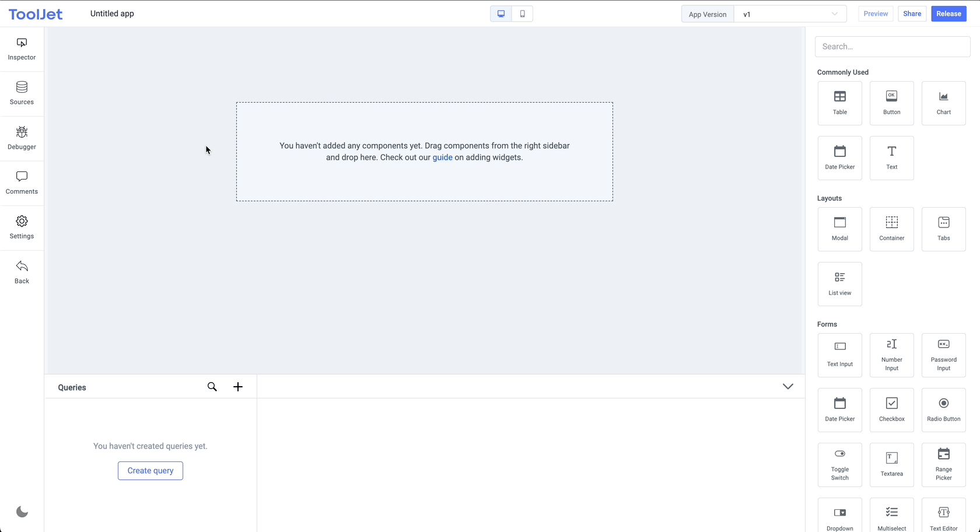Viewport: 980px width, 532px height.
Task: Select the Tabs layout widget
Action: (943, 229)
